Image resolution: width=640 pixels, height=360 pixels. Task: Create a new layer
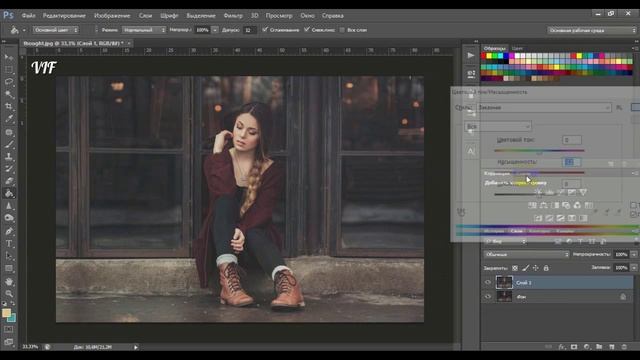[611, 347]
